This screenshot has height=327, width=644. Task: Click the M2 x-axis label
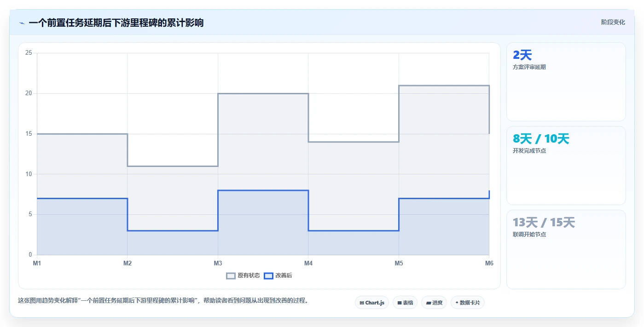click(128, 263)
